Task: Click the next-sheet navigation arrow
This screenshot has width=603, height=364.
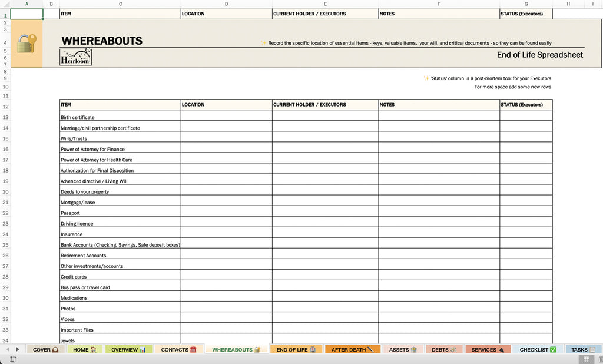Action: [17, 349]
